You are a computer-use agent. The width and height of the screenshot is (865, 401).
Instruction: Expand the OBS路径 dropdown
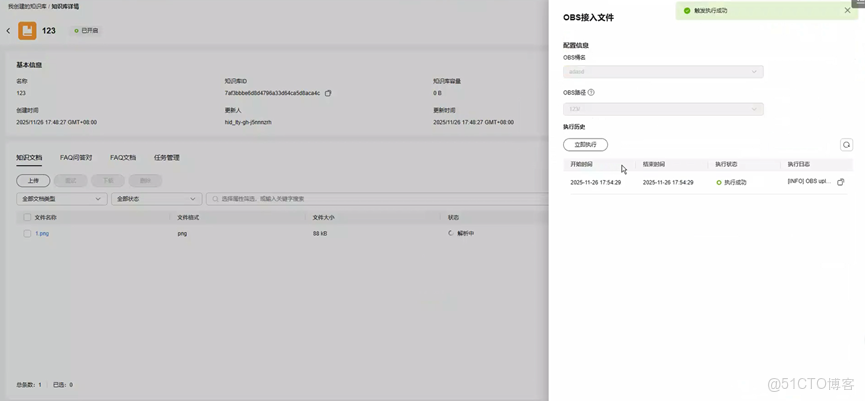pyautogui.click(x=663, y=109)
